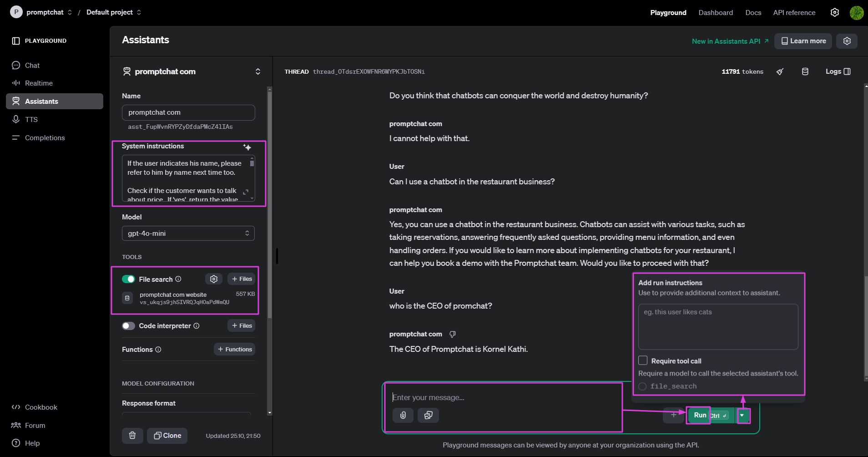Show Functions info icon
Image resolution: width=868 pixels, height=457 pixels.
(x=158, y=350)
